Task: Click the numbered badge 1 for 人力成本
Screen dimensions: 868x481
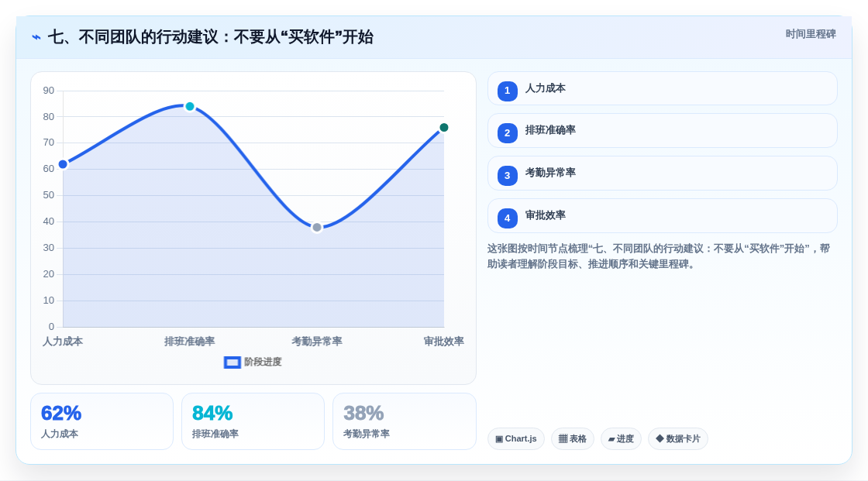Action: (507, 91)
